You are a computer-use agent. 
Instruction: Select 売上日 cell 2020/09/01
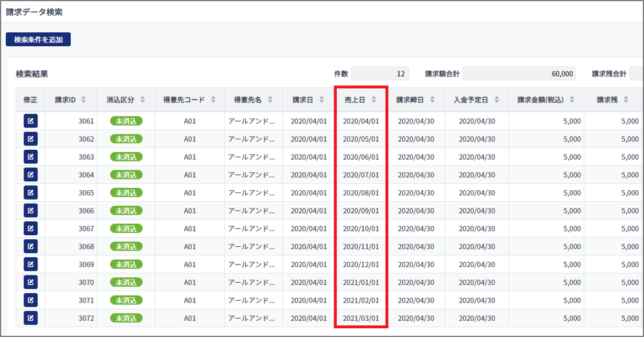(x=361, y=211)
